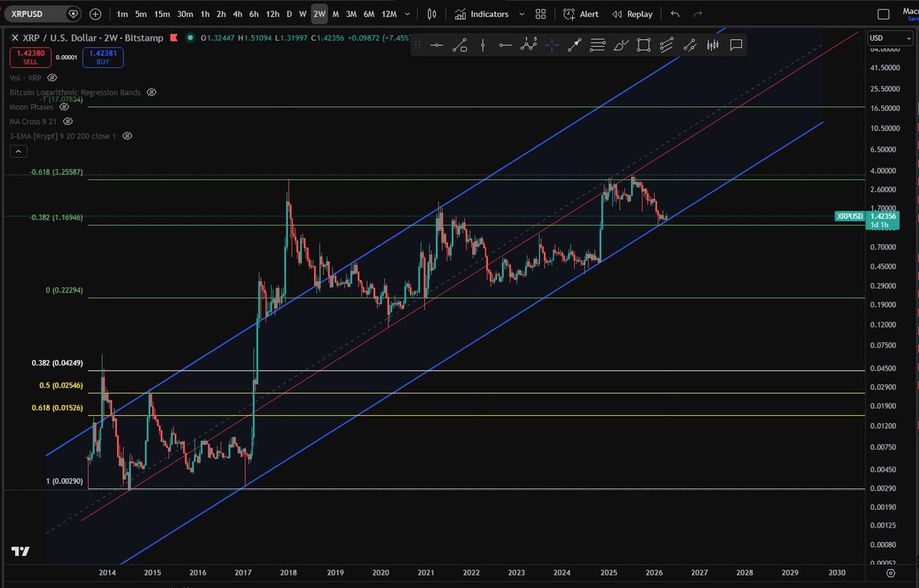Create an Alert
The width and height of the screenshot is (919, 588).
point(581,14)
